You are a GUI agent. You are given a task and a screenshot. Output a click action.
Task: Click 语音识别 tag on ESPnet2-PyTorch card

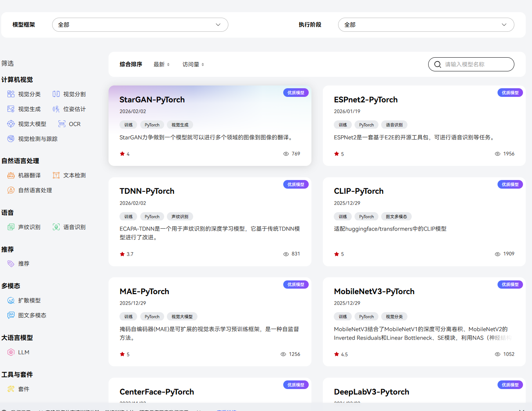394,125
